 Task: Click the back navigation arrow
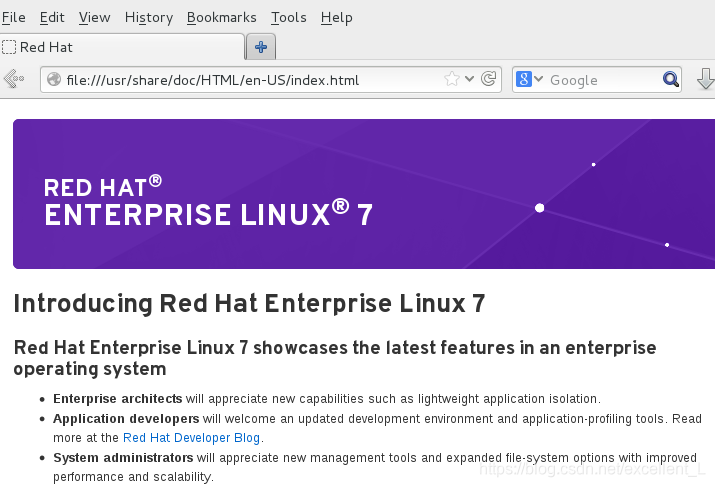14,79
